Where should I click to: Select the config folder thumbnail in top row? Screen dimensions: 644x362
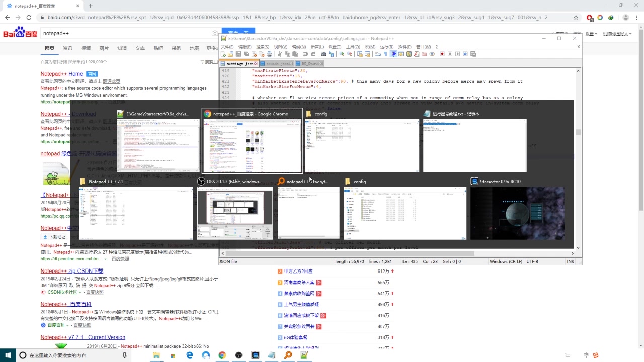362,141
